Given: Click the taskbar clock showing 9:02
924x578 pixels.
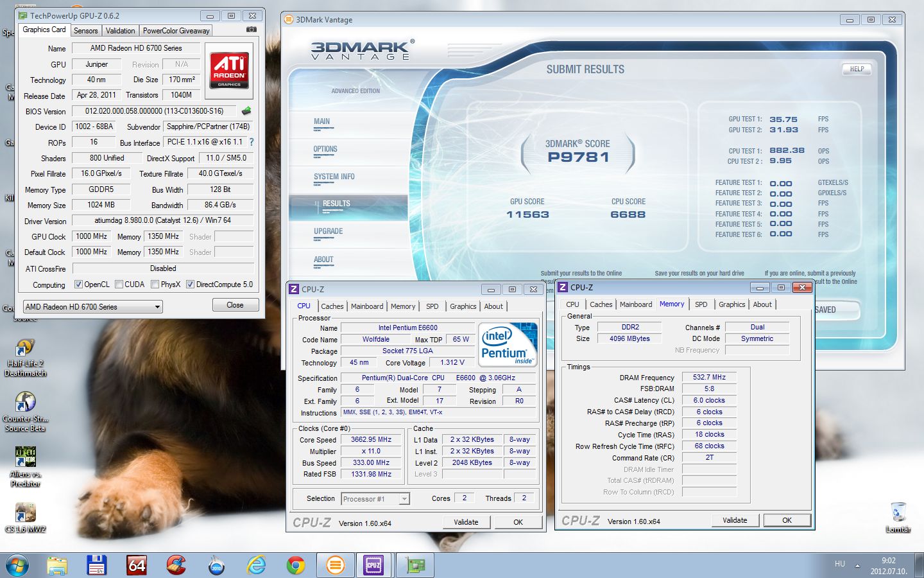Looking at the screenshot, I should [889, 566].
